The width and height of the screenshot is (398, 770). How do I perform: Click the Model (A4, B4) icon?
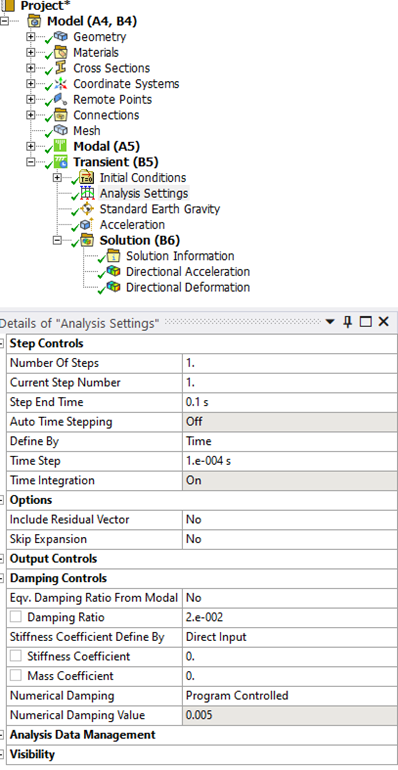click(34, 22)
